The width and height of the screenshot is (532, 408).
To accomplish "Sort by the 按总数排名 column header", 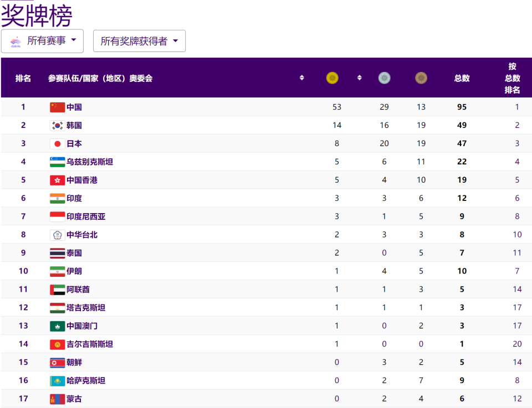I will click(x=513, y=78).
